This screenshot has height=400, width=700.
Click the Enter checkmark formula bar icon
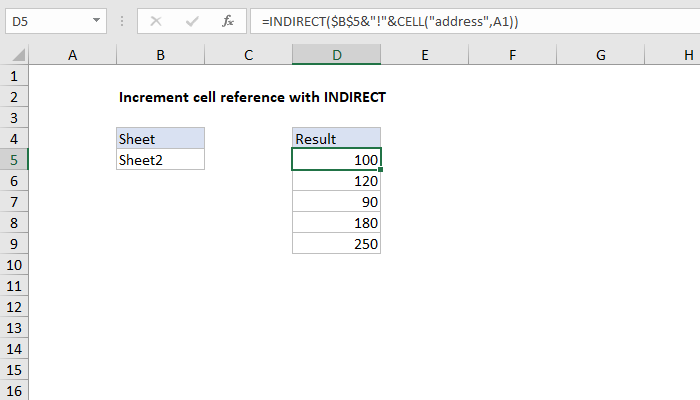(191, 20)
